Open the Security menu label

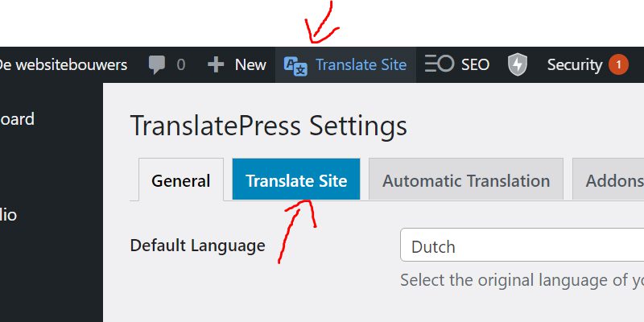(x=575, y=65)
